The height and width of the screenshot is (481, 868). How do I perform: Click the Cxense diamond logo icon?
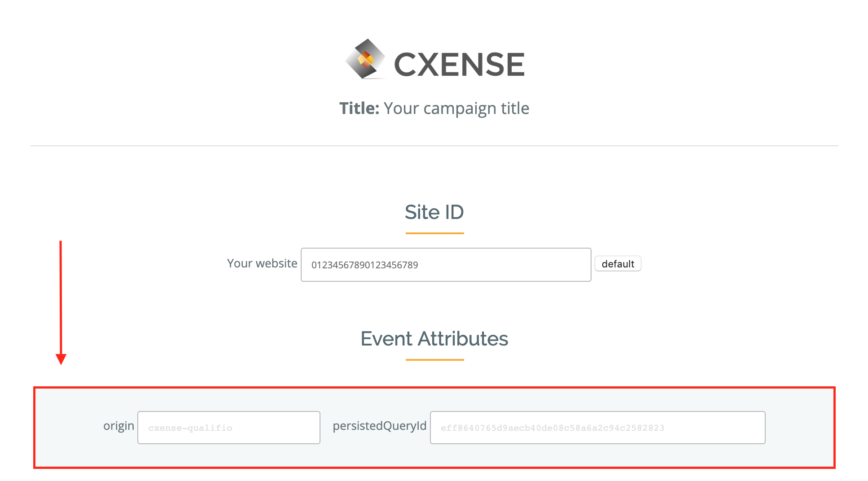pos(365,59)
